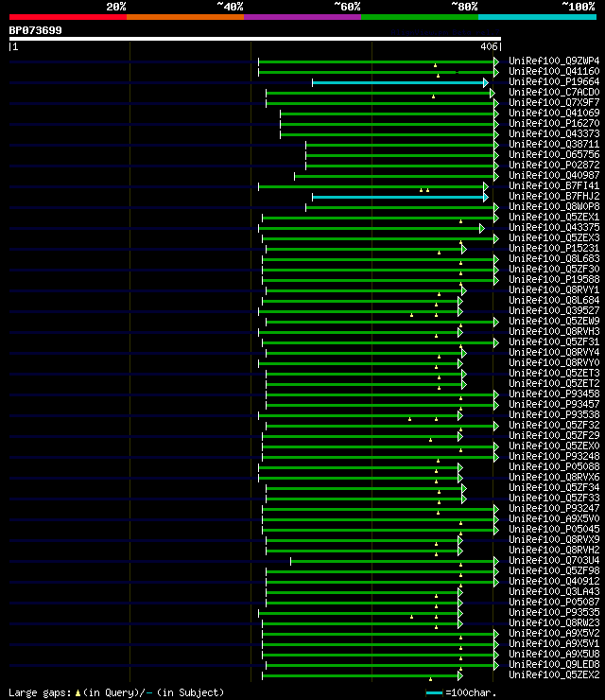Click the query end position 406 label
Viewport: 605px width, 700px height.
tap(489, 46)
